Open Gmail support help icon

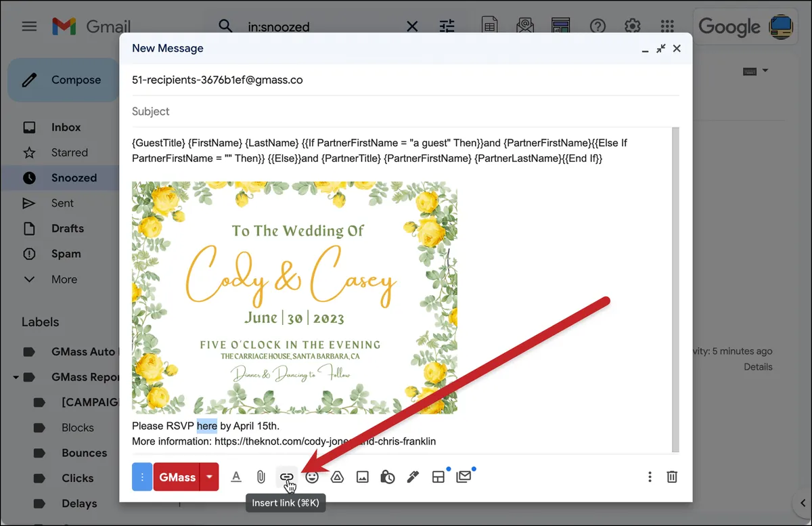pos(597,26)
